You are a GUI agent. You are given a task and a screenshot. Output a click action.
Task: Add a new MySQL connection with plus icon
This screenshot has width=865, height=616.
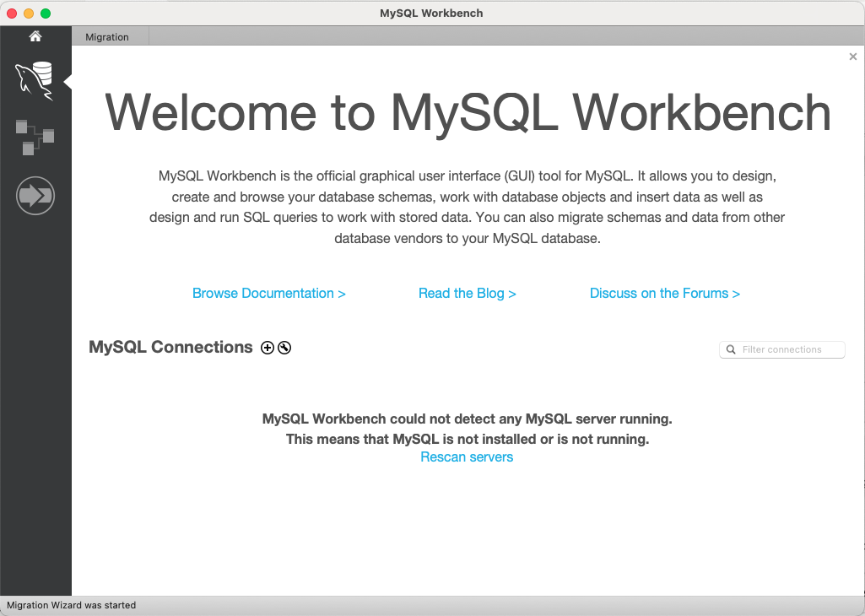point(268,348)
